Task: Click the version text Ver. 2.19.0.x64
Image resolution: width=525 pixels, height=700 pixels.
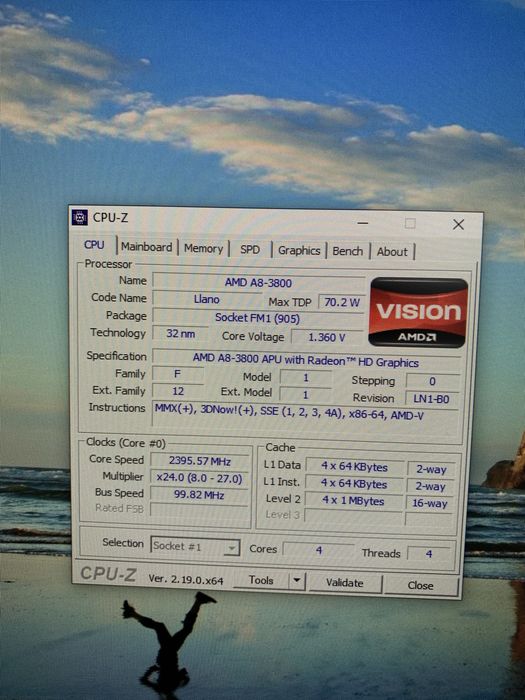Action: coord(186,579)
